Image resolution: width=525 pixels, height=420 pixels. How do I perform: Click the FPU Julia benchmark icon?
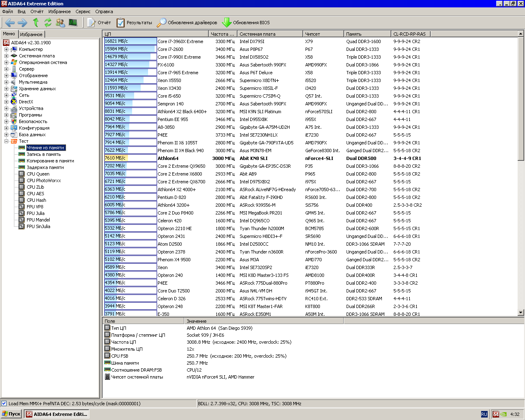(22, 213)
